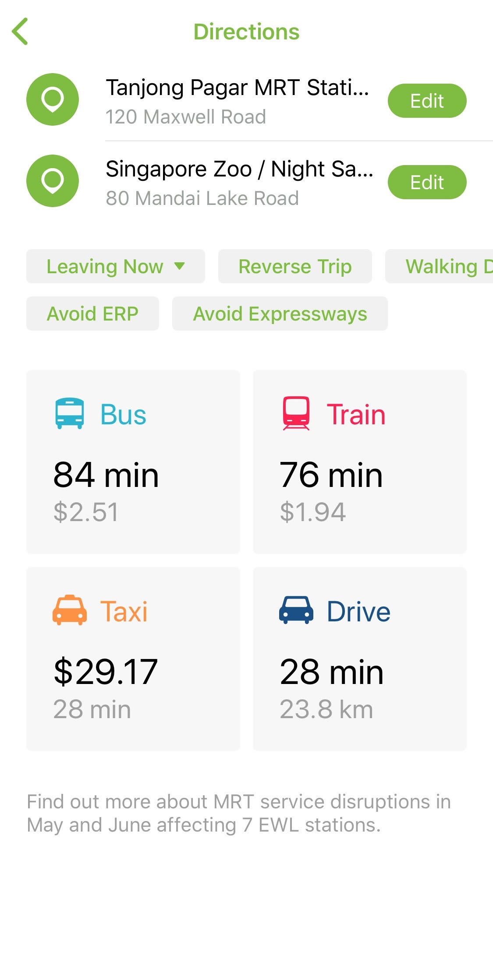
Task: Tap the green back arrow icon
Action: coord(20,32)
